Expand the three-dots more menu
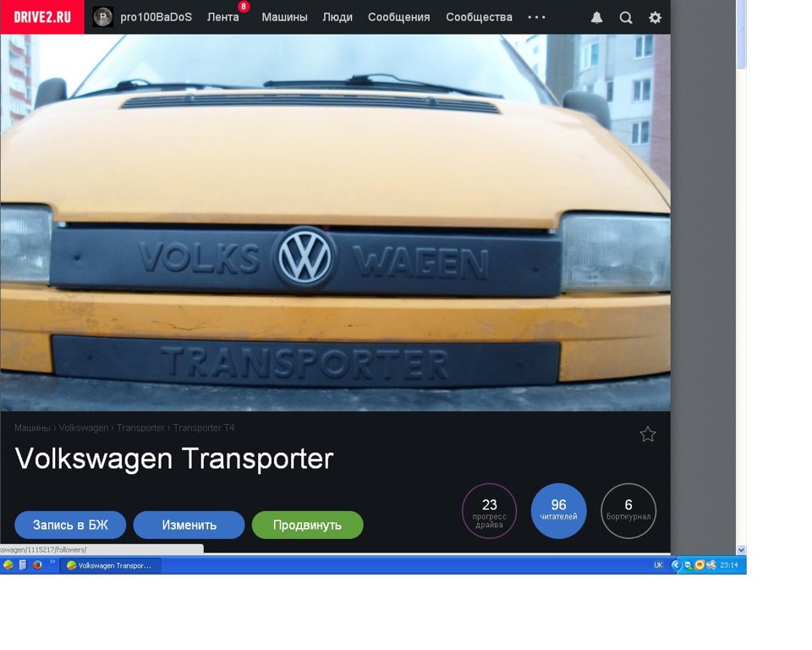 coord(536,17)
